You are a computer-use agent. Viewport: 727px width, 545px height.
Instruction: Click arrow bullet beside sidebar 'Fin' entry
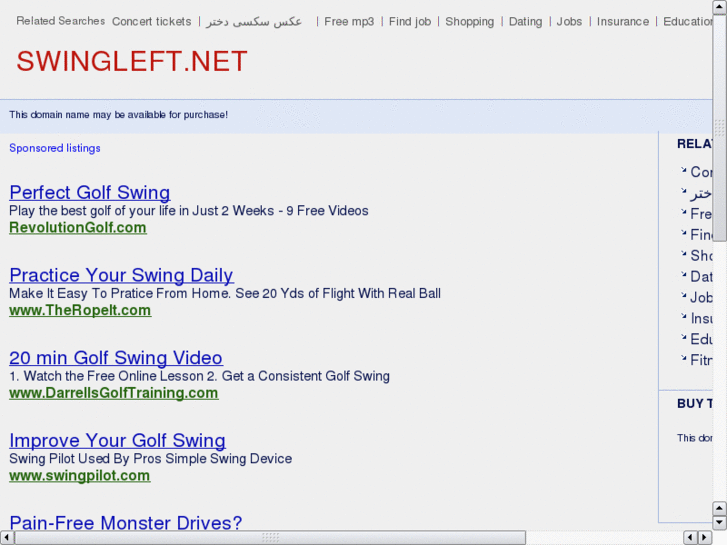(x=683, y=232)
